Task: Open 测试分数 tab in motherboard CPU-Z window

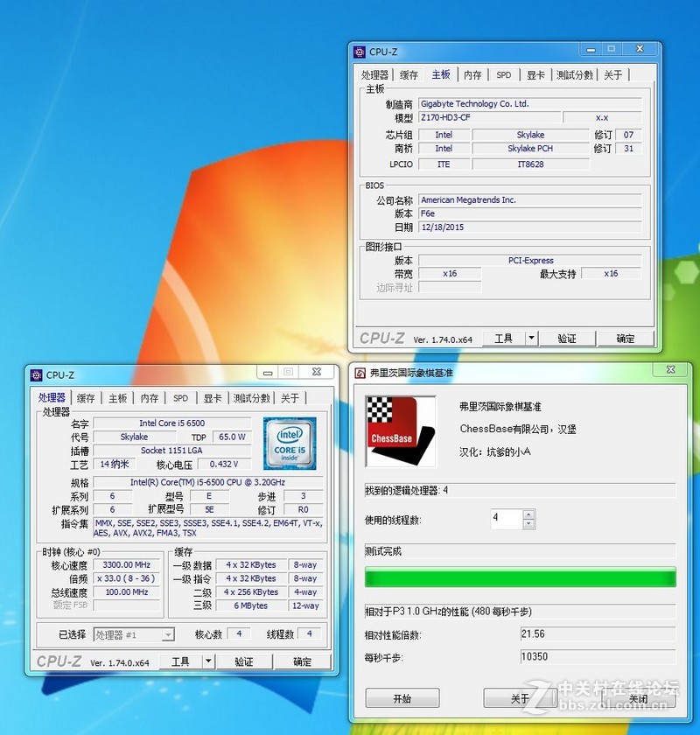Action: tap(575, 75)
